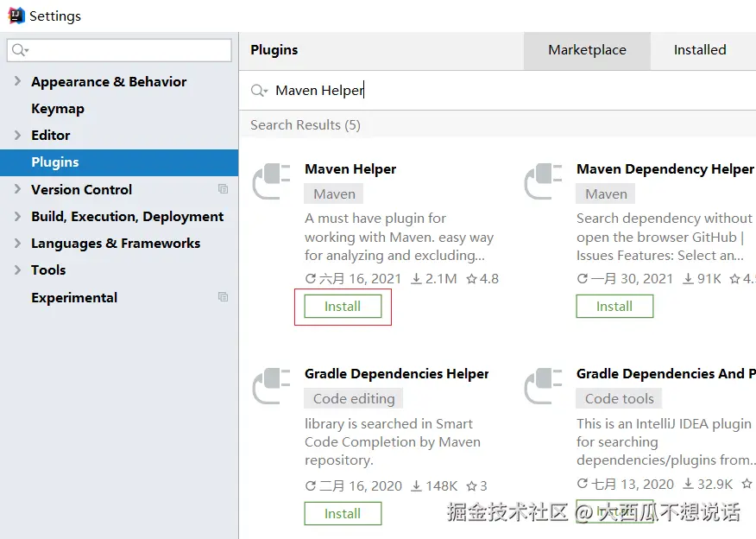Click Plugins heading in right panel
Screen dimensions: 756x539
[x=274, y=50]
